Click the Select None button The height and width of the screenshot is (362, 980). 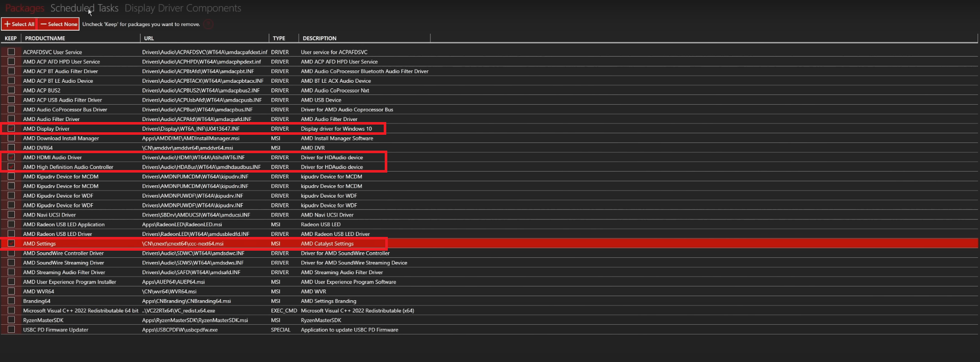[59, 24]
